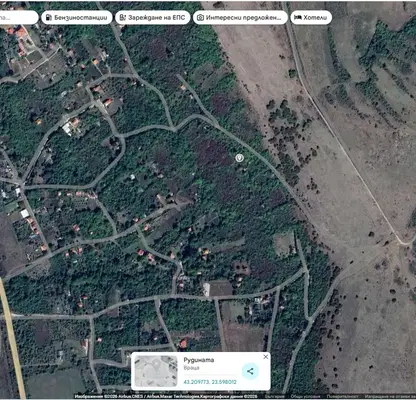Image resolution: width=416 pixels, height=400 pixels.
Task: Open the Поверителност footer link
Action: click(x=343, y=396)
